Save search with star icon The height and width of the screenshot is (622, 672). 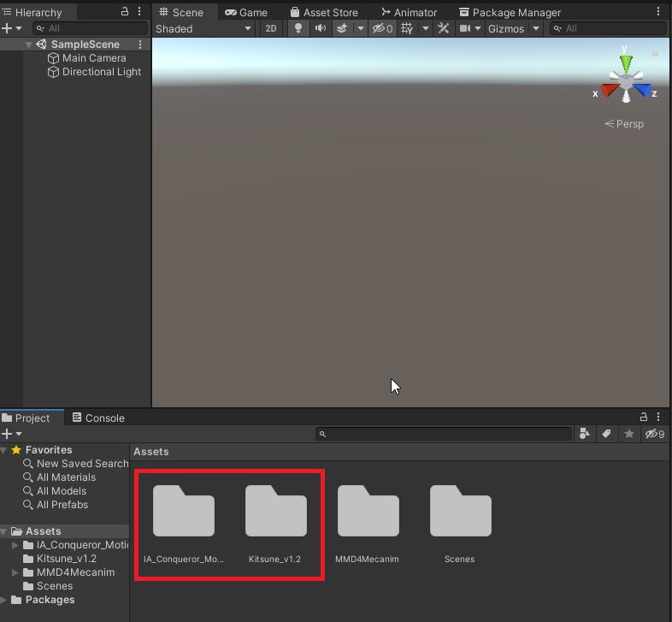(628, 434)
